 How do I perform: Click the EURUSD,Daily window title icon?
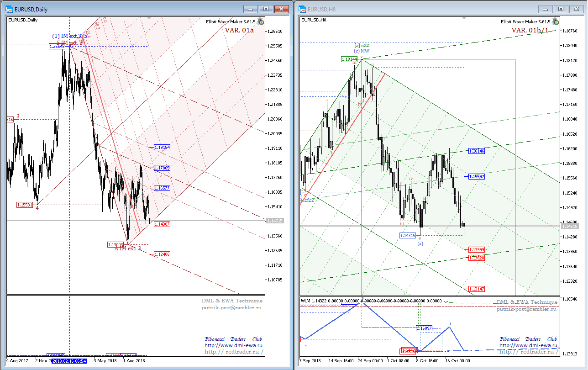(x=9, y=9)
